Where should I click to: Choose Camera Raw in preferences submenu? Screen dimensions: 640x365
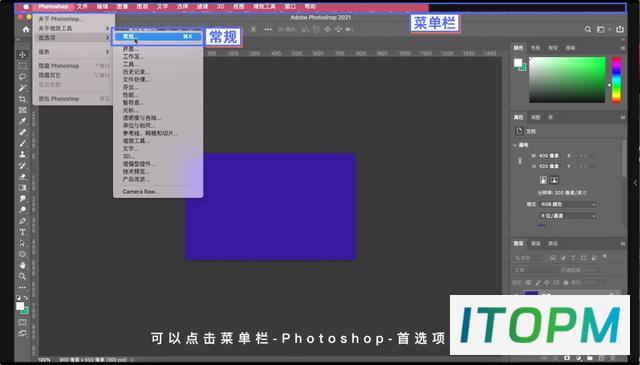click(140, 191)
